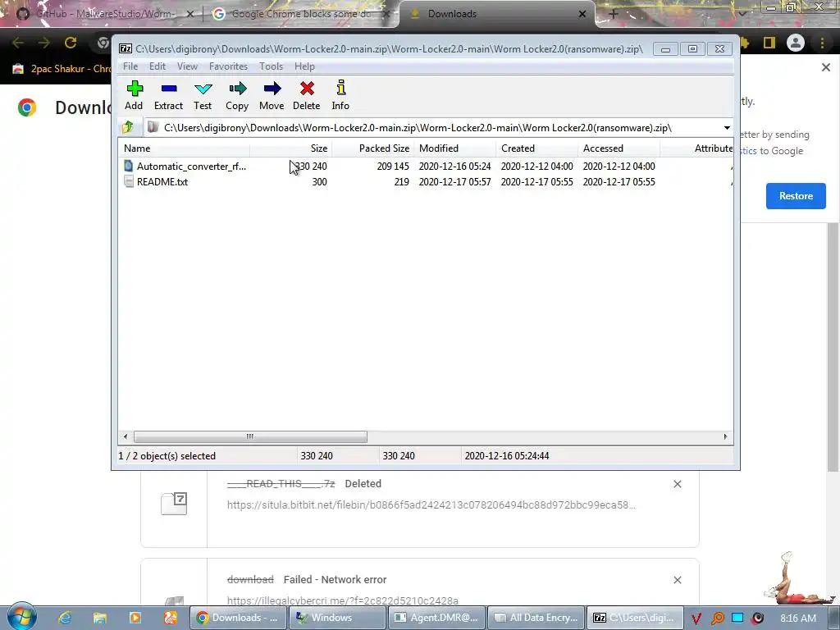Launch Internet Explorer from taskbar
This screenshot has height=630, width=840.
[x=65, y=618]
